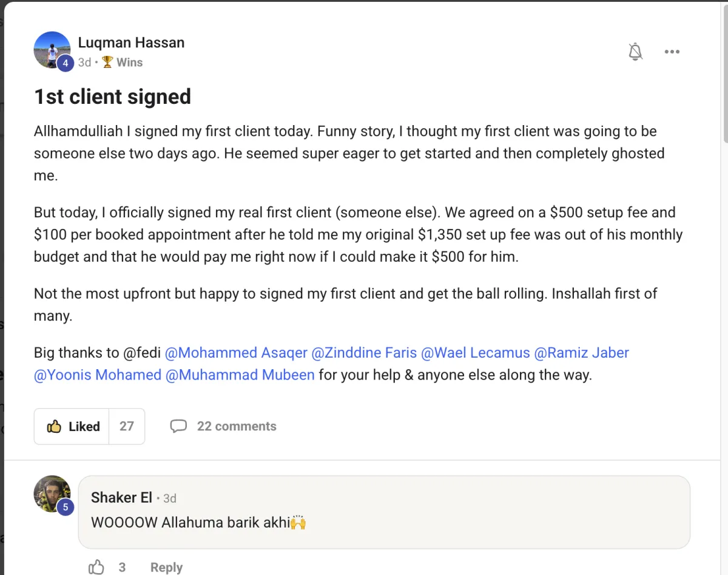This screenshot has width=728, height=575.
Task: Reply to Shaker El's comment
Action: click(x=166, y=567)
